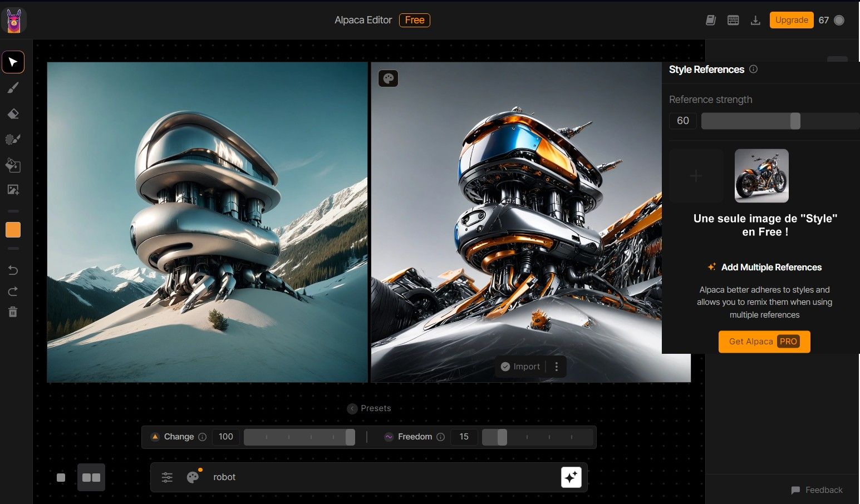
Task: Undo the last action
Action: [x=13, y=270]
